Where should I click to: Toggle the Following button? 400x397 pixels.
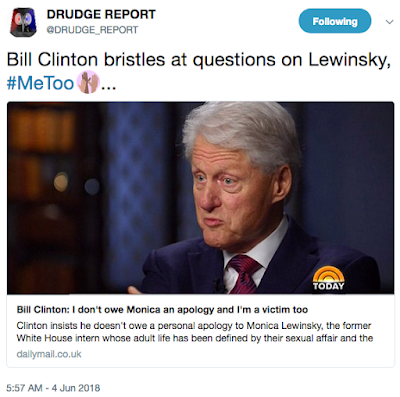[x=335, y=21]
